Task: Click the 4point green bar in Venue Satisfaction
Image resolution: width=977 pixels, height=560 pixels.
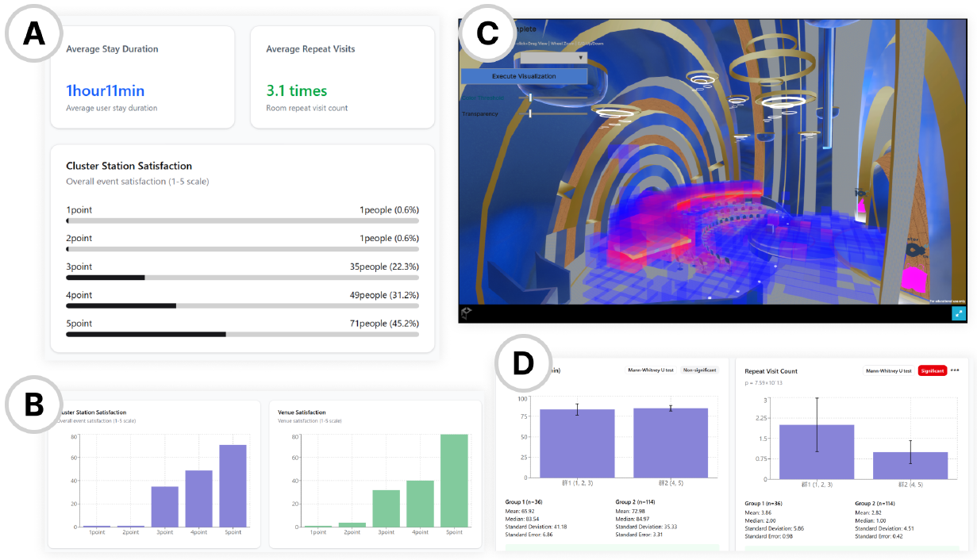Action: point(421,503)
